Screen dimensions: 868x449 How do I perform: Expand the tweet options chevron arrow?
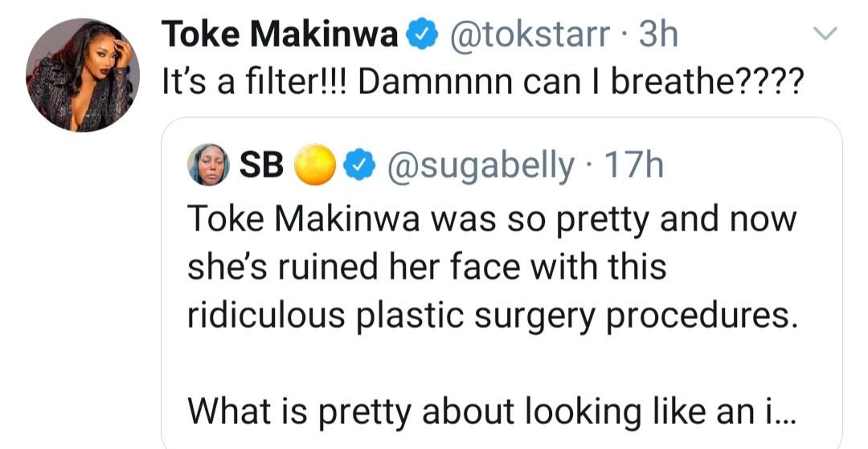pos(825,33)
